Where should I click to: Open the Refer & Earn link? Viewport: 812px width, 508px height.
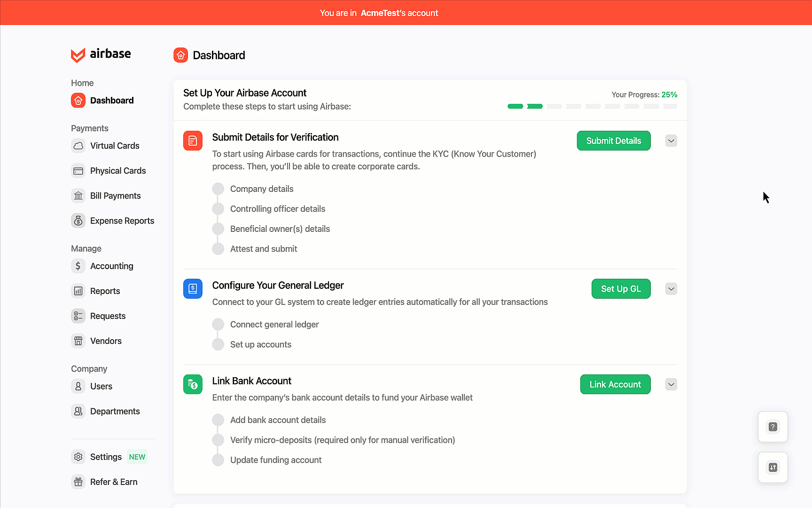[104, 482]
